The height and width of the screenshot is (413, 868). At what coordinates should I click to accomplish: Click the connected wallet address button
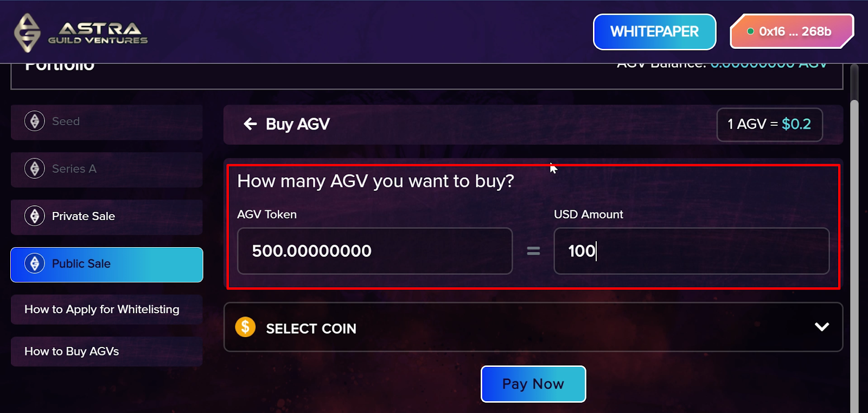793,31
